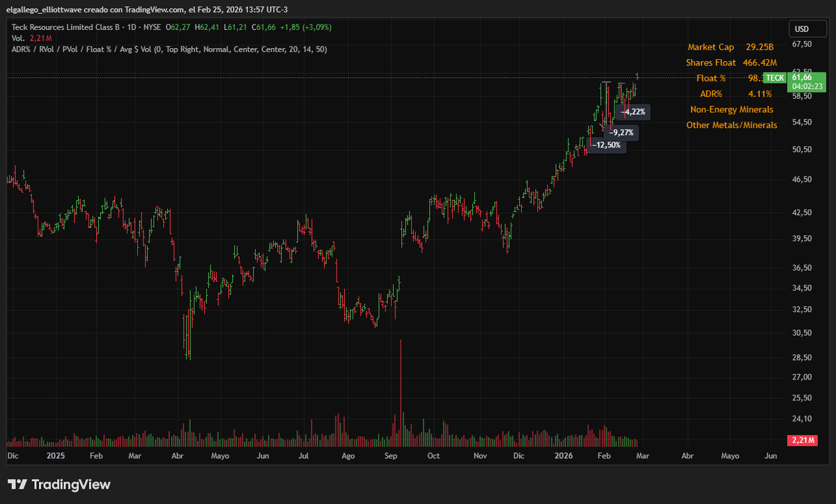Click the 2025 label on the time axis
Viewport: 836px width, 504px height.
coord(55,455)
